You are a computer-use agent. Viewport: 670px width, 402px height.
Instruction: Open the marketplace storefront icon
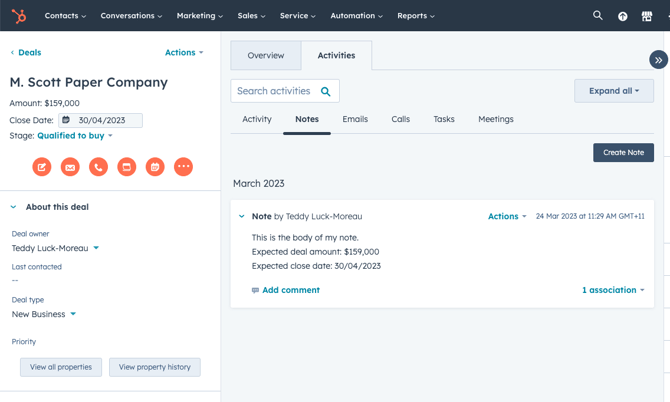click(x=647, y=16)
